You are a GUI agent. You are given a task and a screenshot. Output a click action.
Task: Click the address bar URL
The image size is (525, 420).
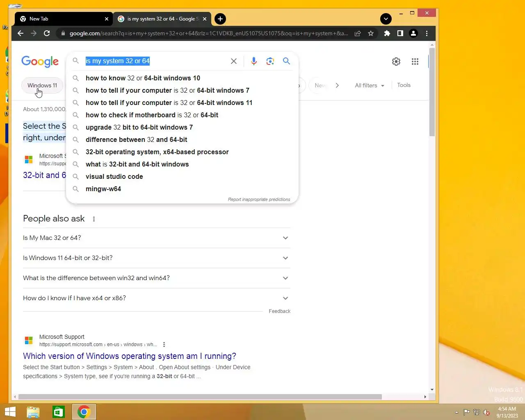point(208,33)
